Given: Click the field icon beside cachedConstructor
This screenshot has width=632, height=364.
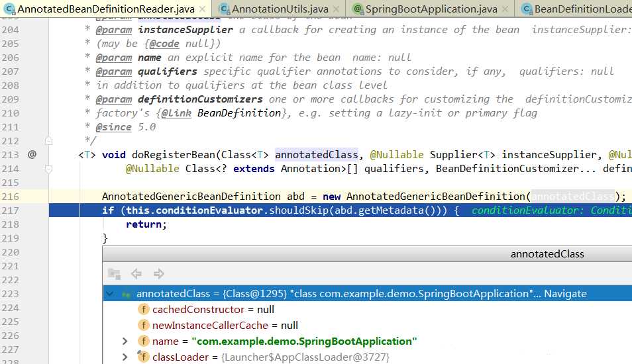Looking at the screenshot, I should (144, 309).
